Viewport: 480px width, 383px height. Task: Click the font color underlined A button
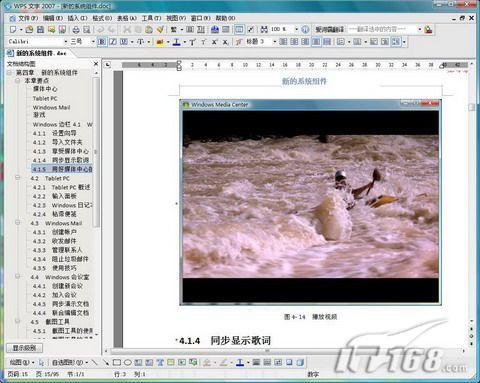(177, 42)
